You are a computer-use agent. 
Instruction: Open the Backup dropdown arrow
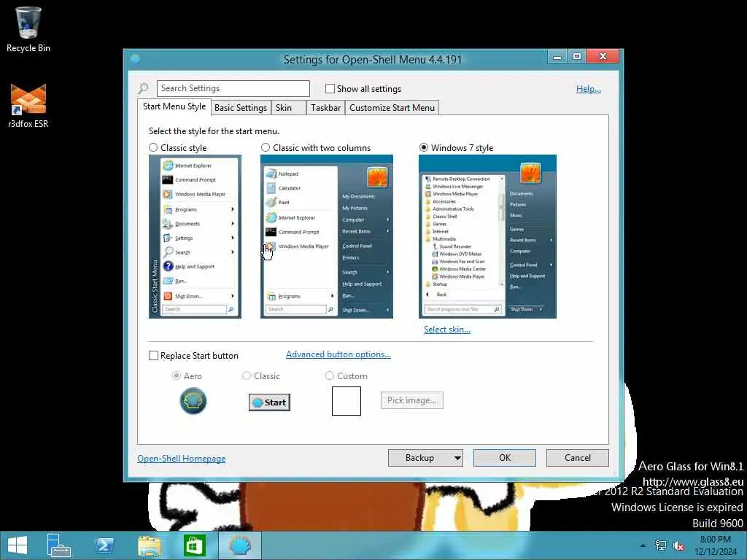(457, 458)
